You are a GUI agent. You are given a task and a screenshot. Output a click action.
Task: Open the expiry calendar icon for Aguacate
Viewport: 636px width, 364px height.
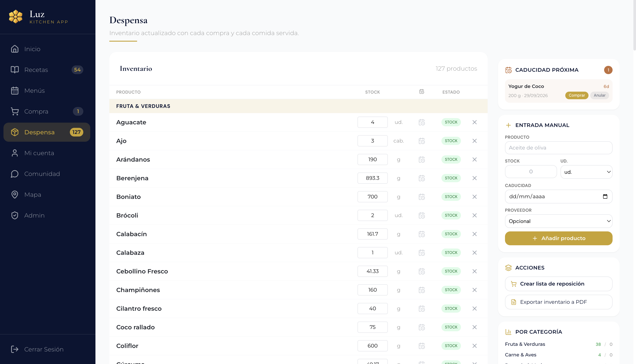click(422, 122)
